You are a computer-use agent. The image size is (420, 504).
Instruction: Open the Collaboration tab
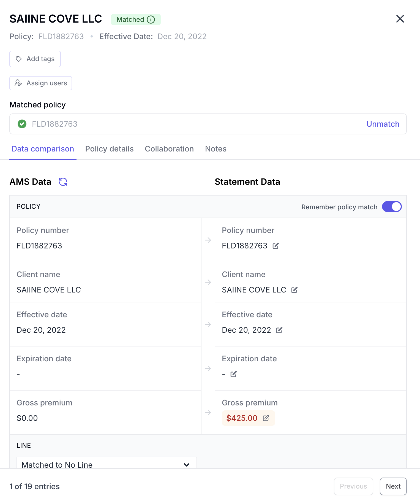pos(169,149)
